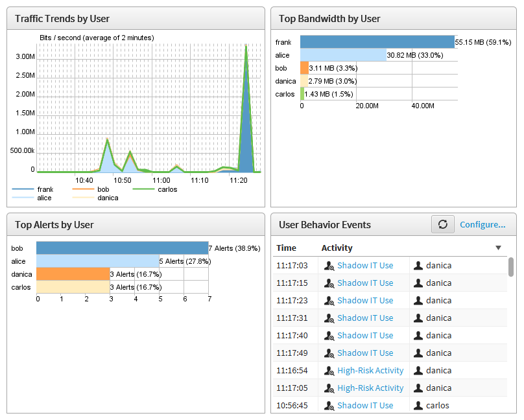Click the Shadow IT Use icon at 11:17:31

tap(327, 318)
